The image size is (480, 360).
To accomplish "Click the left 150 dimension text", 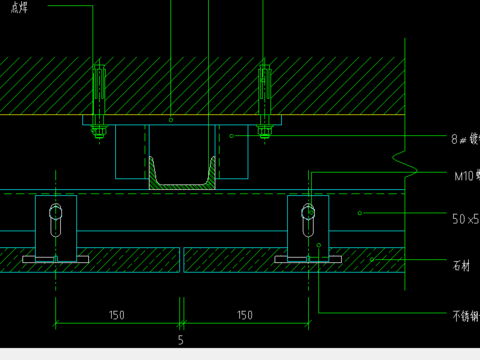I will (117, 315).
